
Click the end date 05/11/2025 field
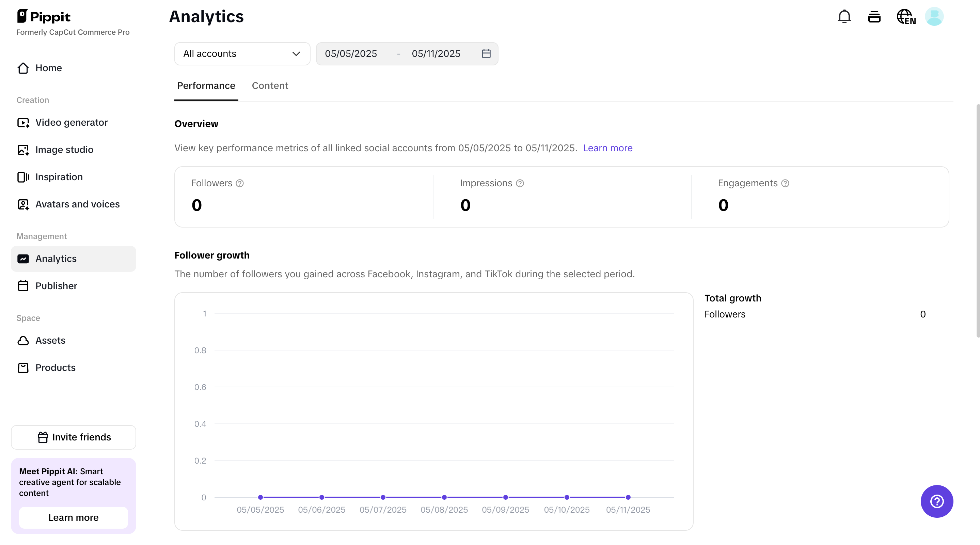[x=436, y=54]
